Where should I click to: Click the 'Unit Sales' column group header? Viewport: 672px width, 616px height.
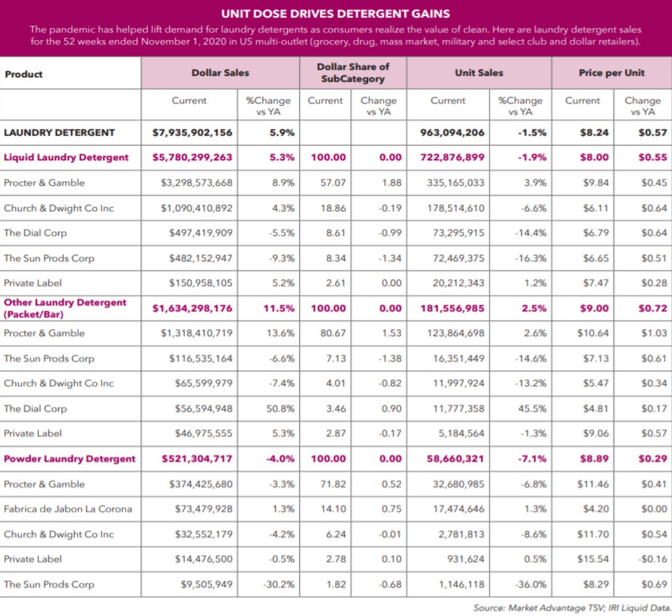click(479, 73)
